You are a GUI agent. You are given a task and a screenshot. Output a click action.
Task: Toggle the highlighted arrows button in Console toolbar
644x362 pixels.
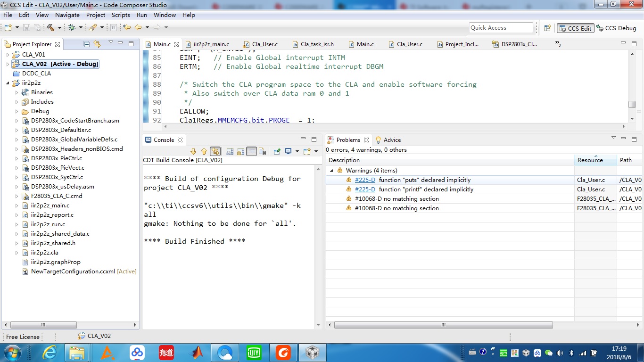(215, 151)
